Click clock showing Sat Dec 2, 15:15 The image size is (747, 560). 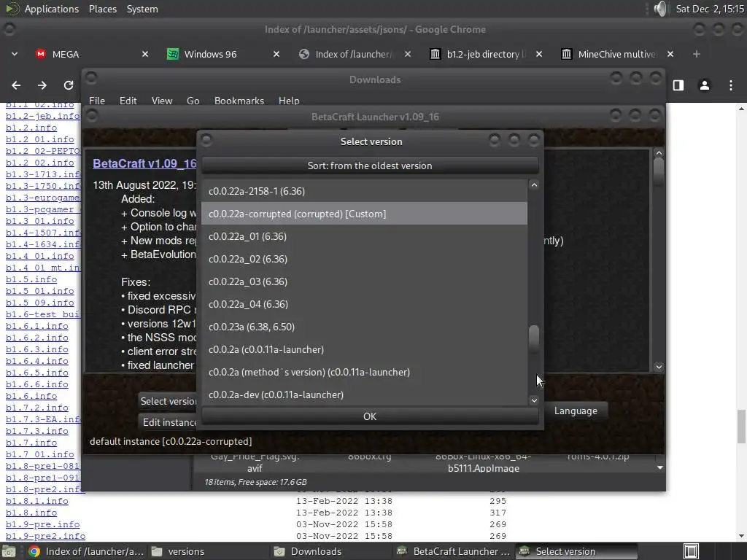pyautogui.click(x=710, y=9)
